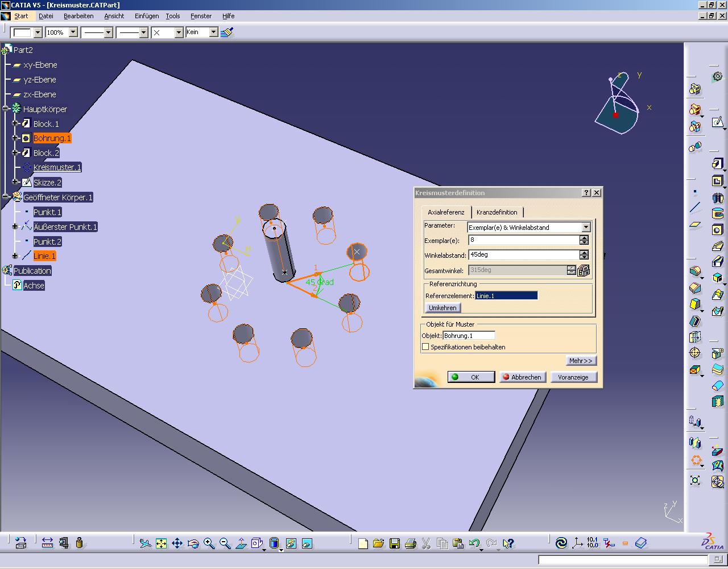This screenshot has width=728, height=569.
Task: Click the Mehr>> button
Action: (581, 361)
